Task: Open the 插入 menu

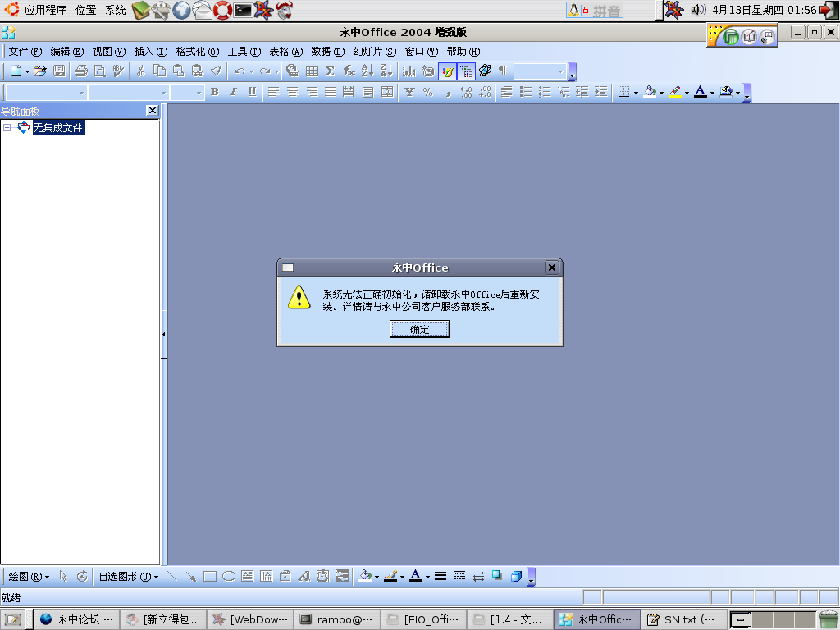Action: (x=151, y=52)
